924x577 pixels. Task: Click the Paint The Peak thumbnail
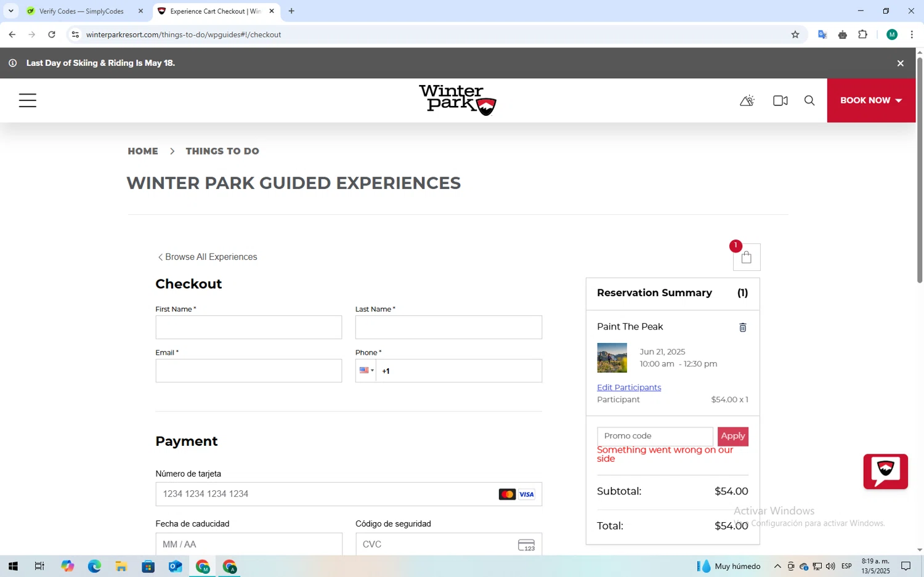(612, 358)
